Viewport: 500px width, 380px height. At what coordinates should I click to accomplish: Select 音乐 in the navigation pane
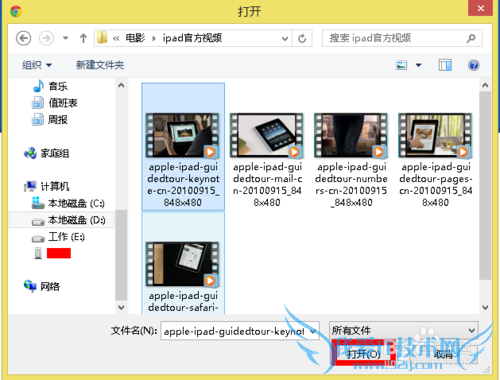(x=50, y=86)
